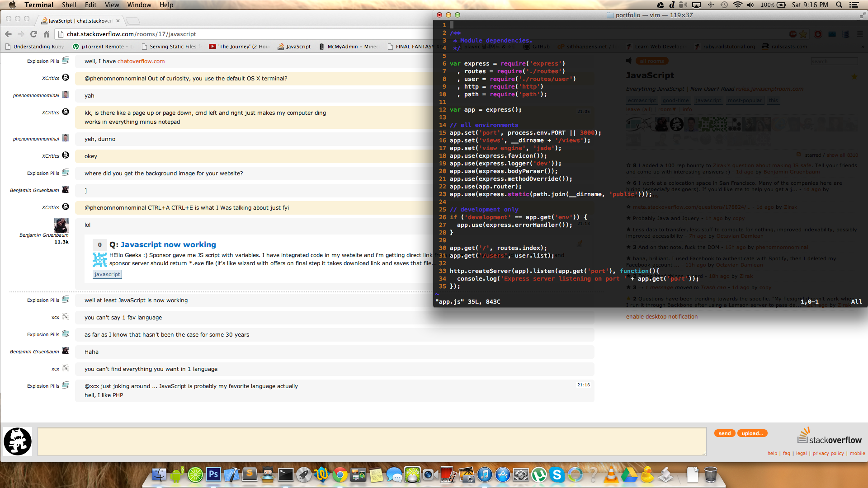Viewport: 868px width, 488px height.
Task: Open the Window menu
Action: [139, 5]
